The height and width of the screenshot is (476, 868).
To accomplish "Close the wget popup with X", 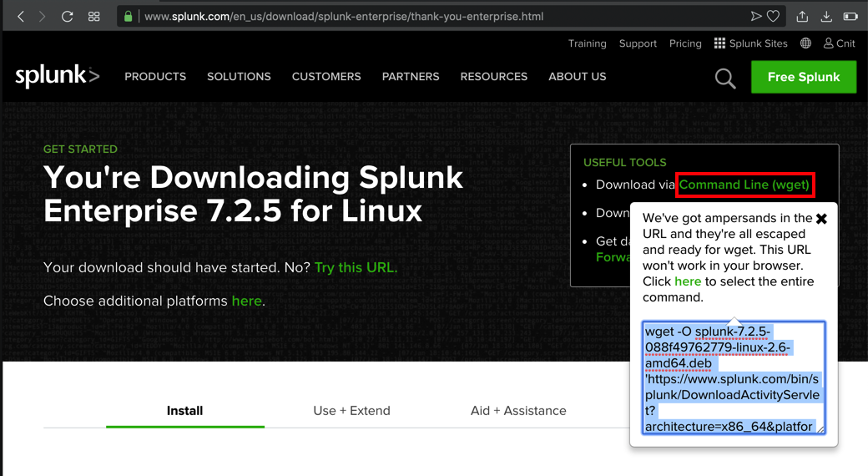I will 821,219.
